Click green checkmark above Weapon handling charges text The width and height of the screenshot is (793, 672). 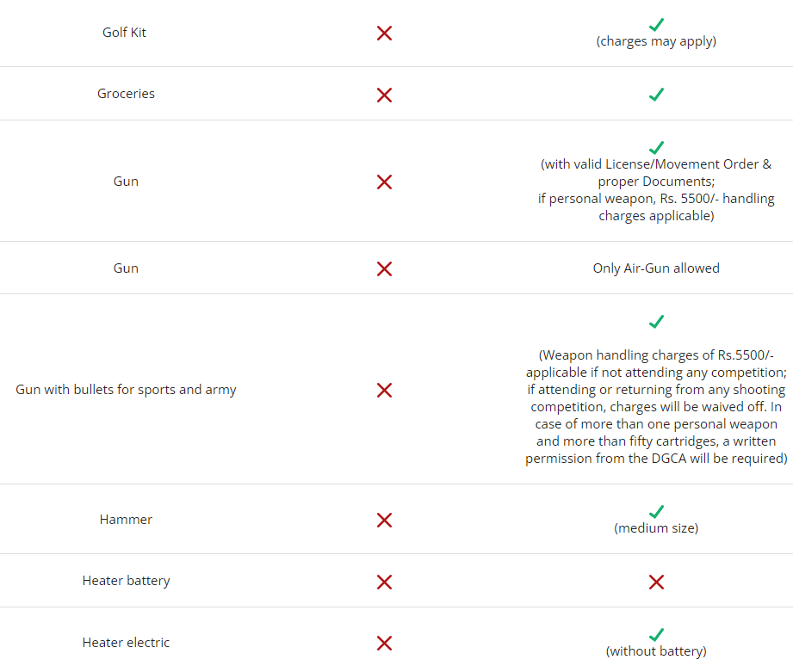(x=656, y=321)
